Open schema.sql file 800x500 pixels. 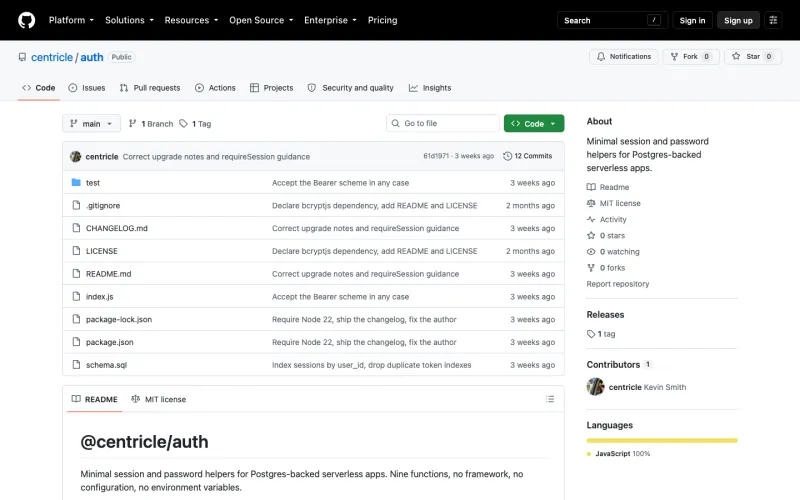pos(106,365)
